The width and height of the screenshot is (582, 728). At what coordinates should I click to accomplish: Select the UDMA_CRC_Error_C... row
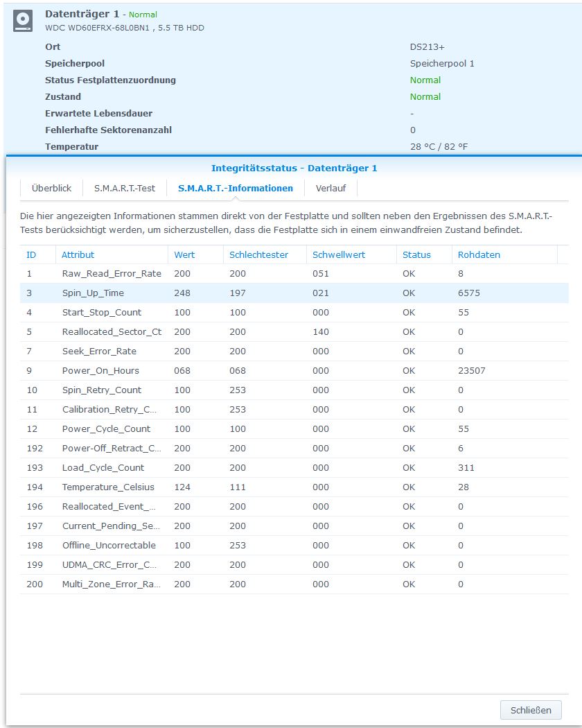point(294,565)
